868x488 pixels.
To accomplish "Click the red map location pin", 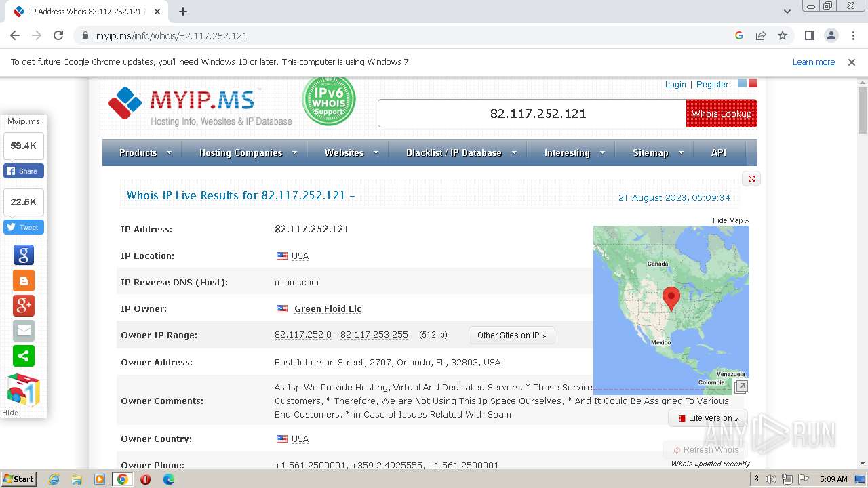I will [671, 298].
